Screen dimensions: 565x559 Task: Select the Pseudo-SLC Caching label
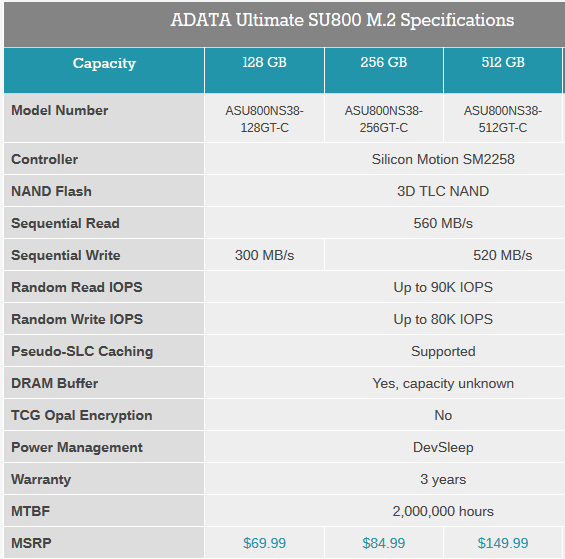click(x=82, y=351)
